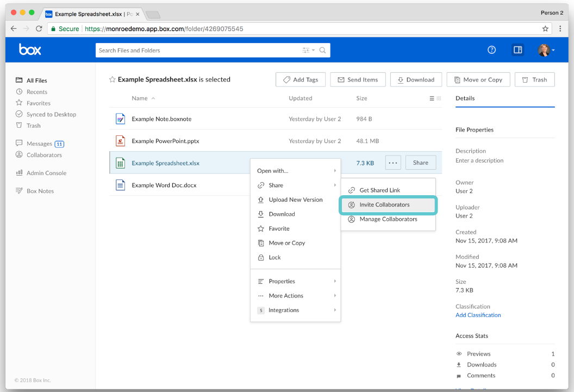Image resolution: width=574 pixels, height=392 pixels.
Task: Select list view icon
Action: pyautogui.click(x=432, y=98)
